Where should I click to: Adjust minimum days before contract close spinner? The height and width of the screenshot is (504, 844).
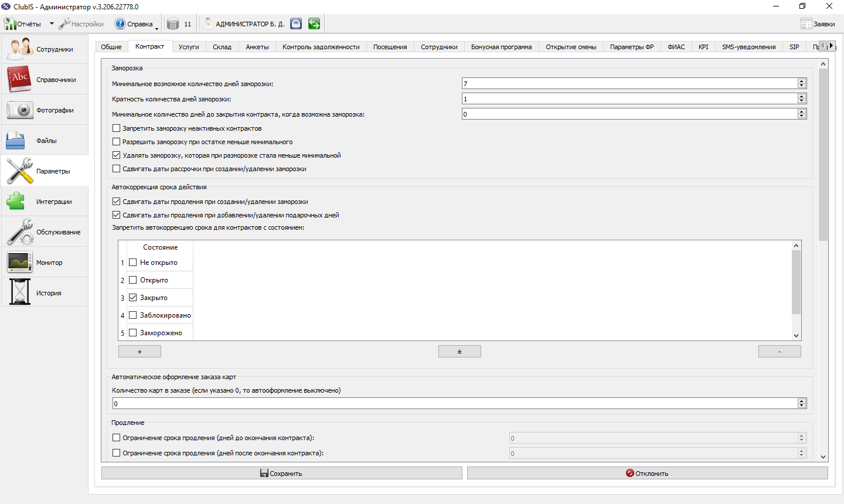coord(802,114)
